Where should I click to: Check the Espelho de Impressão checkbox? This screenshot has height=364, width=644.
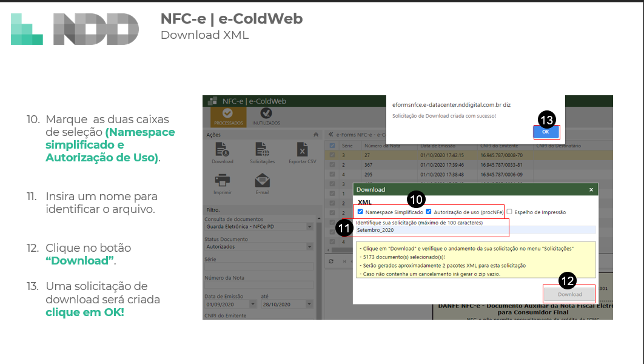(x=509, y=212)
